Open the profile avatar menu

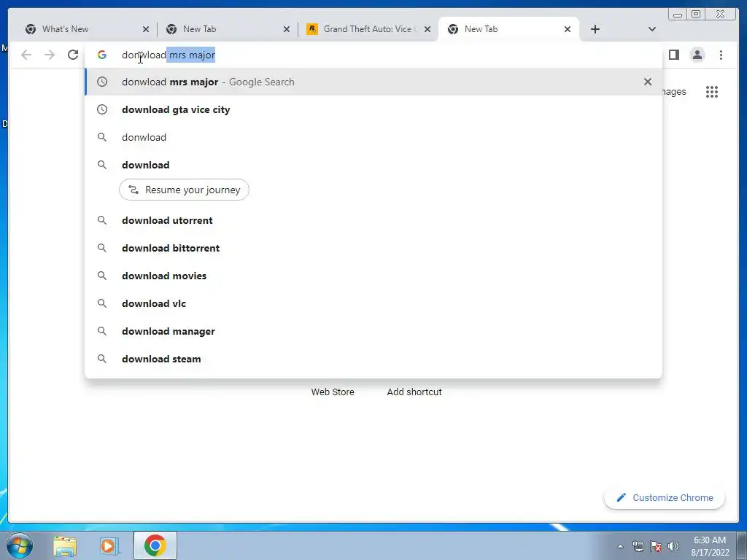(x=697, y=55)
